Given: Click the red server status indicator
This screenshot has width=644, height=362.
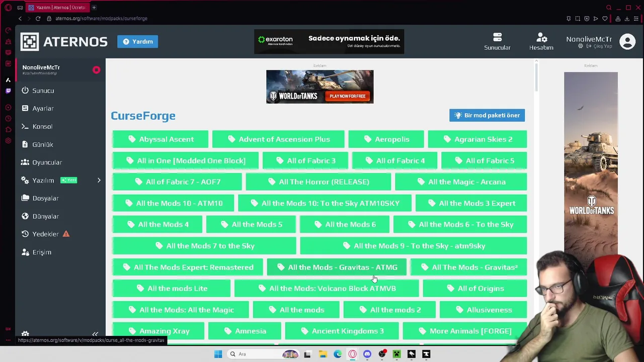Looking at the screenshot, I should (96, 70).
